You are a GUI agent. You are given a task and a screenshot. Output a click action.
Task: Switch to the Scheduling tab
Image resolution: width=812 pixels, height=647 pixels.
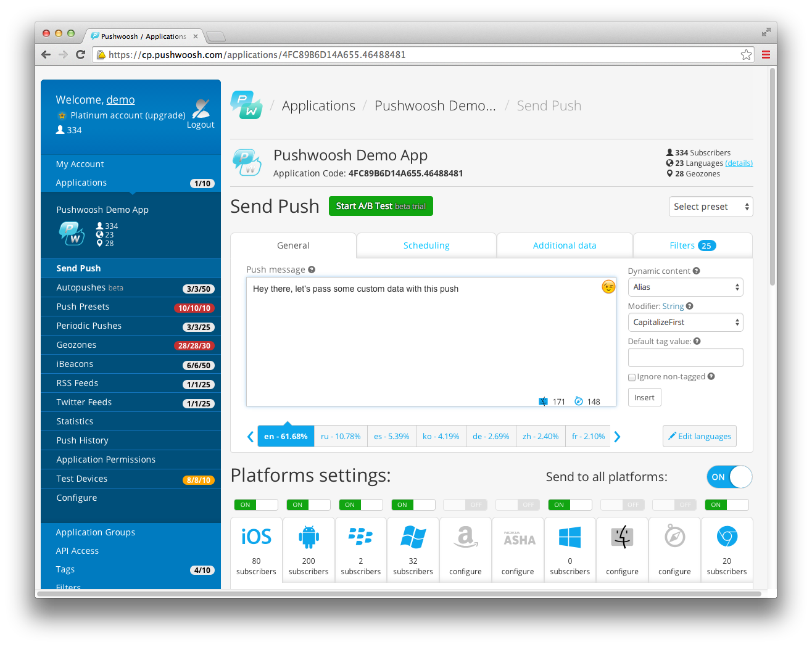click(x=426, y=245)
